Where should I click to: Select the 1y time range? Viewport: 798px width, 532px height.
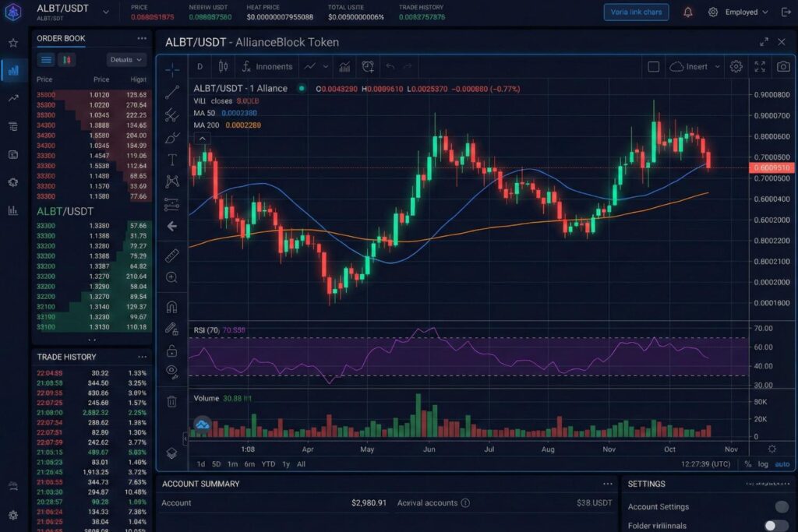[x=286, y=464]
